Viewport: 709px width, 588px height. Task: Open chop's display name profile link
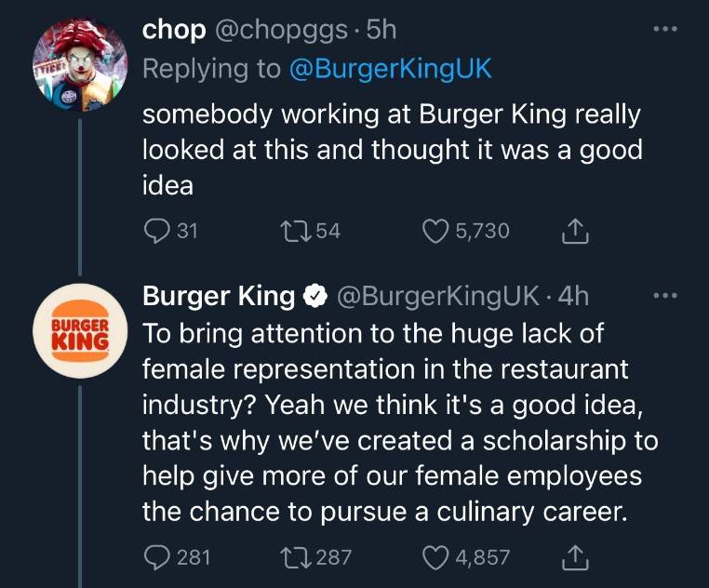pos(173,30)
